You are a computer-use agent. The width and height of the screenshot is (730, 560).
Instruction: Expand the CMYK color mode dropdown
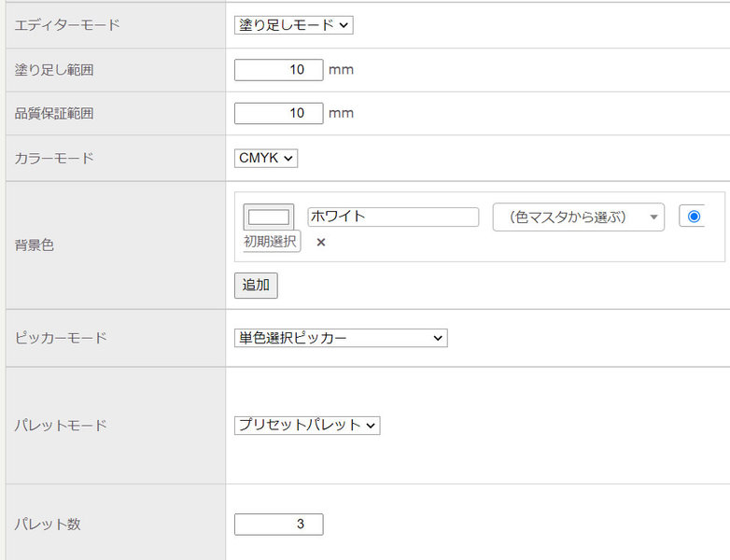point(265,159)
